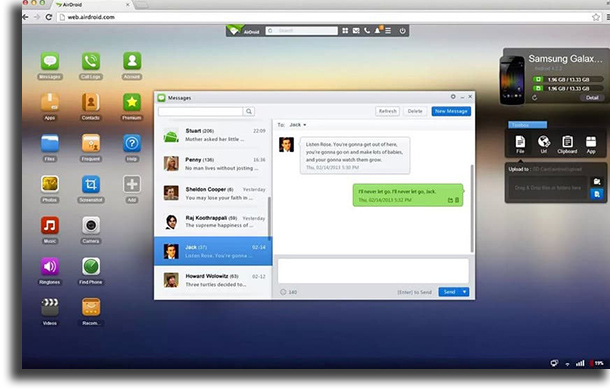610x390 pixels.
Task: Open the Music icon
Action: click(x=50, y=225)
